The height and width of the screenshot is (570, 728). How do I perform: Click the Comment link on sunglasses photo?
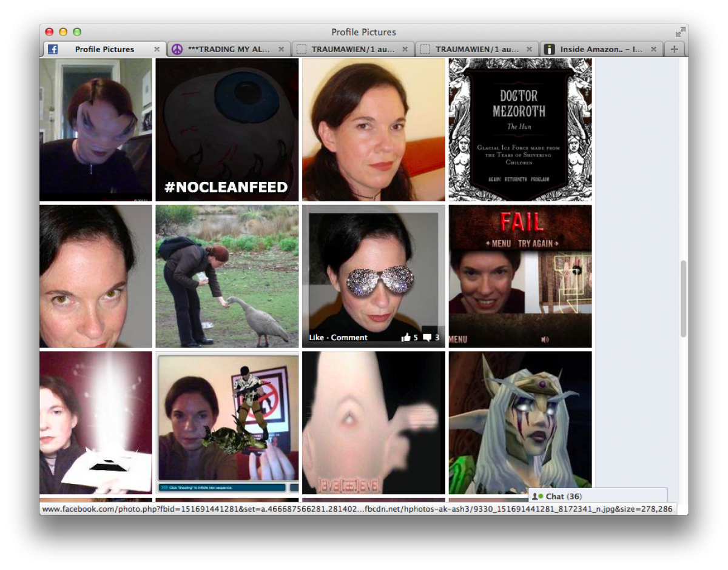click(x=349, y=338)
